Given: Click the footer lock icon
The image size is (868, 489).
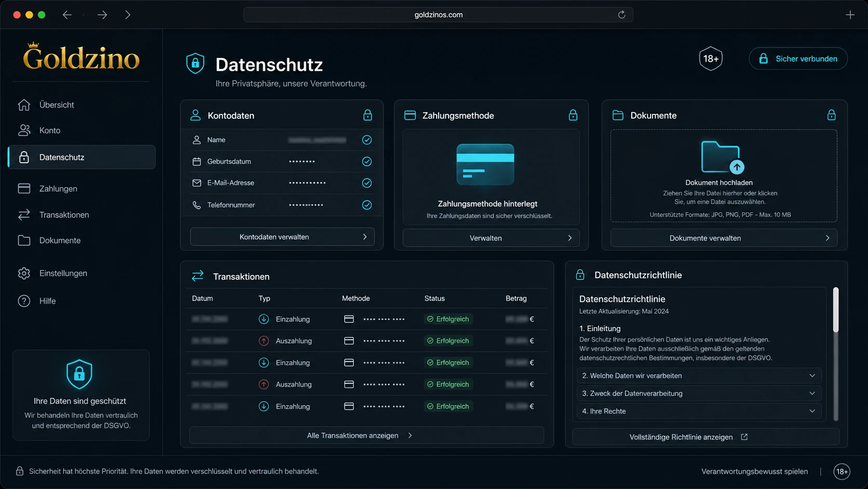Looking at the screenshot, I should (20, 471).
